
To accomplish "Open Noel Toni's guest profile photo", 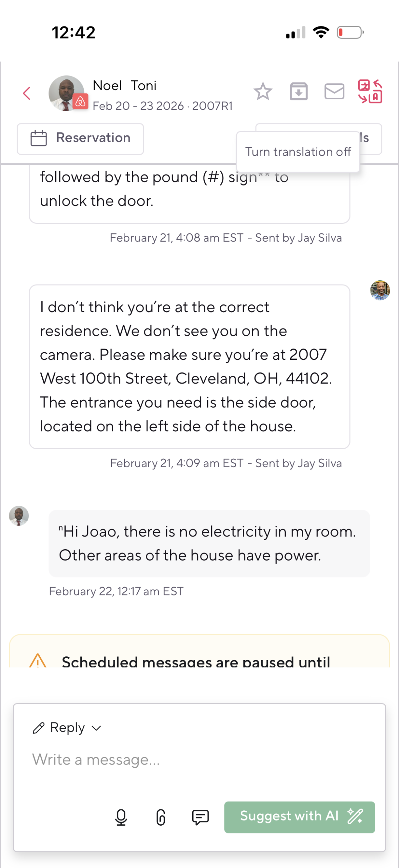I will pos(66,93).
